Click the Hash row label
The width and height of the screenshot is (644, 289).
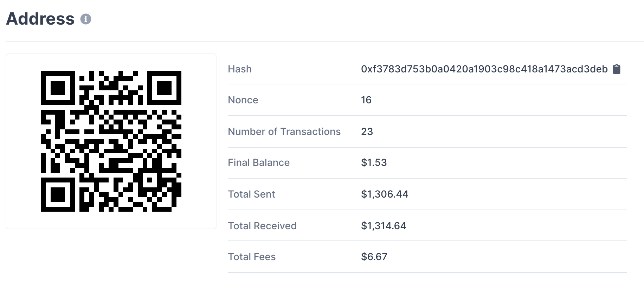coord(240,69)
